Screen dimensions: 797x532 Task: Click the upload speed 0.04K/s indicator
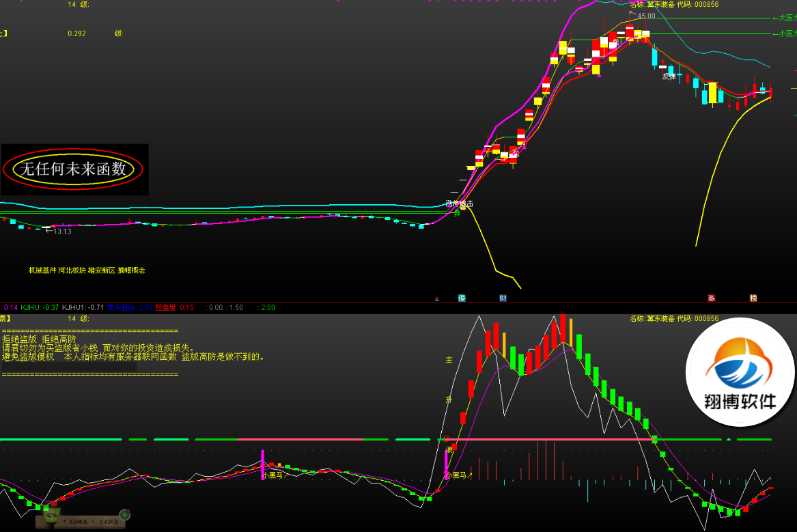(x=74, y=522)
